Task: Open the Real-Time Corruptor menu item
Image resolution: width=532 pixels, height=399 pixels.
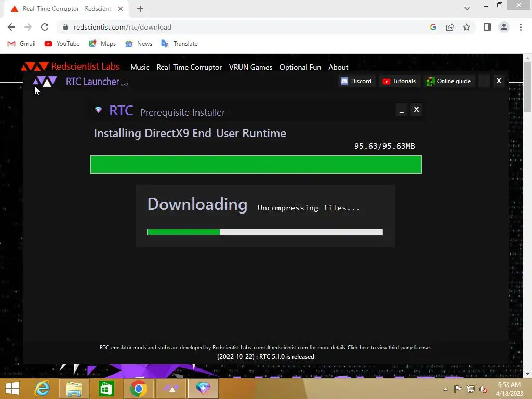Action: (x=189, y=67)
